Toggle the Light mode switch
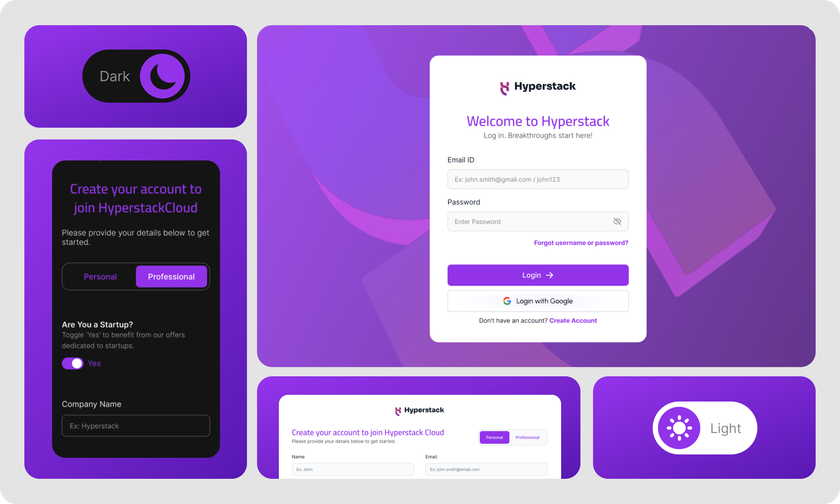Screen dimensions: 840x504 679,428
